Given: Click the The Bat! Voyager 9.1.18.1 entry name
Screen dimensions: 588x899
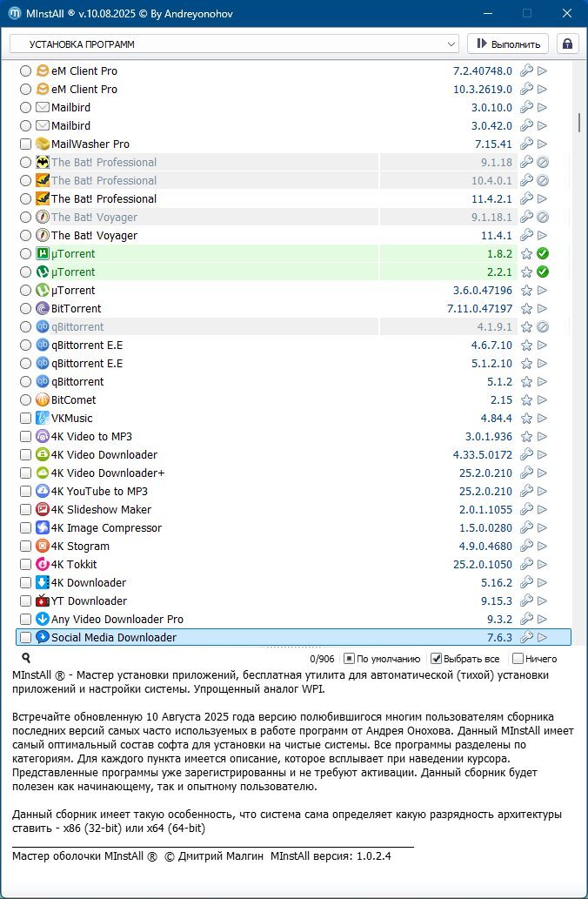Looking at the screenshot, I should (94, 218).
